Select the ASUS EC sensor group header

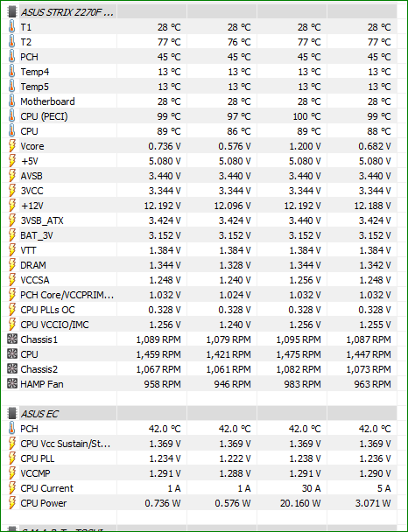tap(201, 414)
